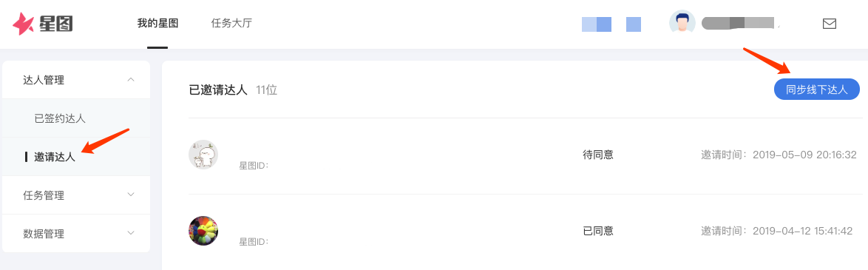Screen dimensions: 868x270
Task: Expand the 任务管理 chevron
Action: point(131,195)
